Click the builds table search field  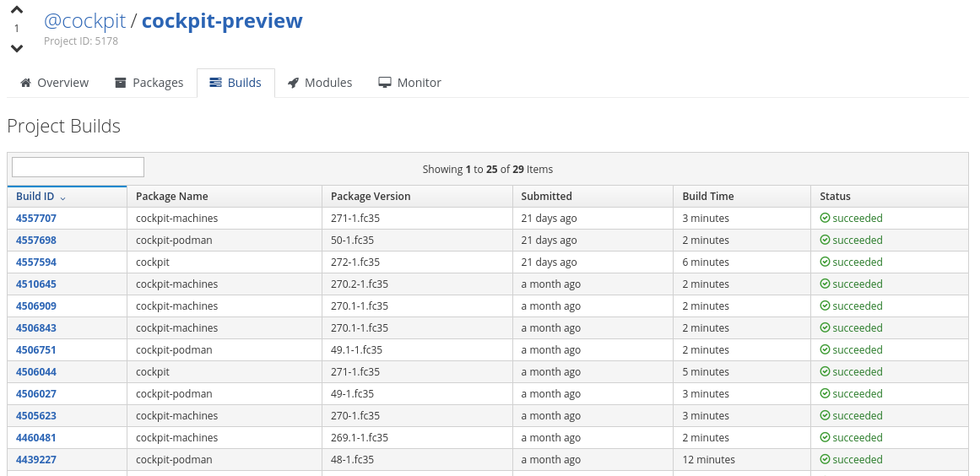[78, 167]
